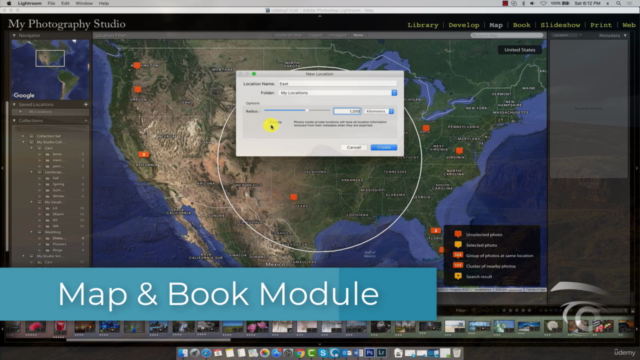Click the Search Map field
Image resolution: width=640 pixels, height=360 pixels.
point(507,36)
